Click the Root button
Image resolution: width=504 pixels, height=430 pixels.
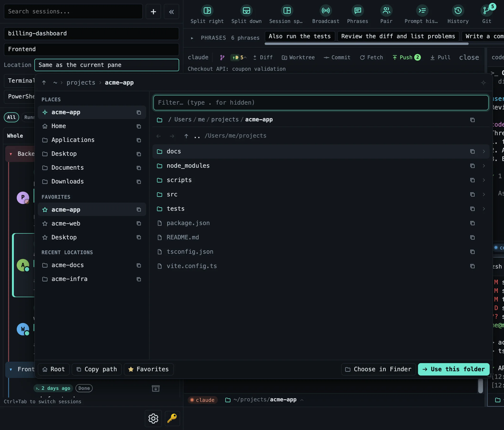coord(54,369)
